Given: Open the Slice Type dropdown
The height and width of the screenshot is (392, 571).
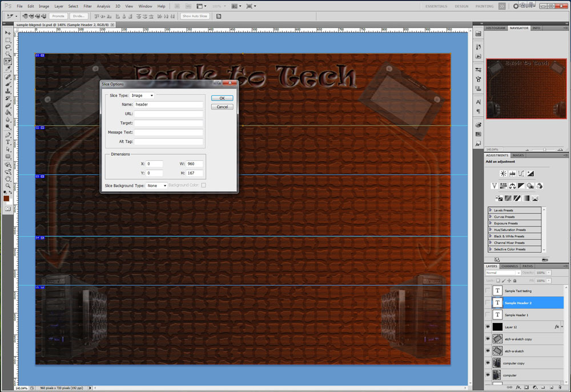Looking at the screenshot, I should pyautogui.click(x=142, y=95).
